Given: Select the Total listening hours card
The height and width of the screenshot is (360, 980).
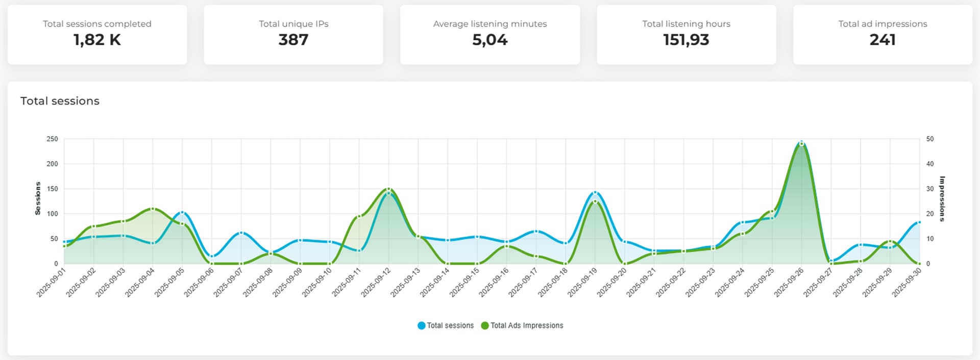Looking at the screenshot, I should click(x=686, y=35).
